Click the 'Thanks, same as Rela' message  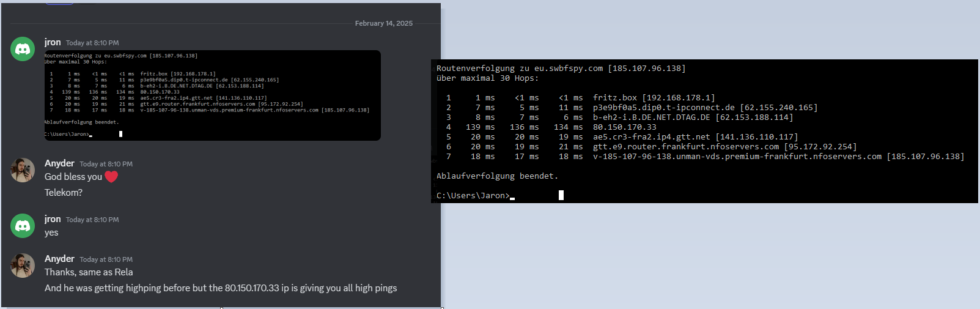(89, 272)
